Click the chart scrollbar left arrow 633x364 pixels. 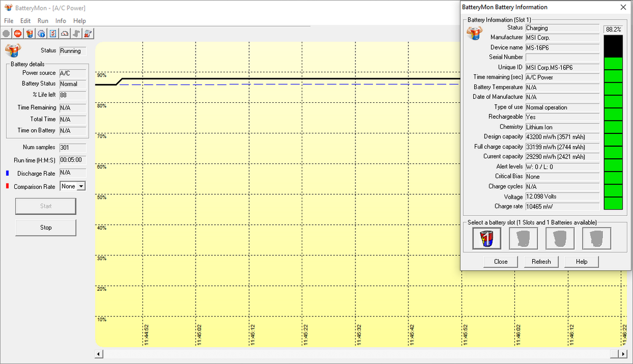point(99,353)
